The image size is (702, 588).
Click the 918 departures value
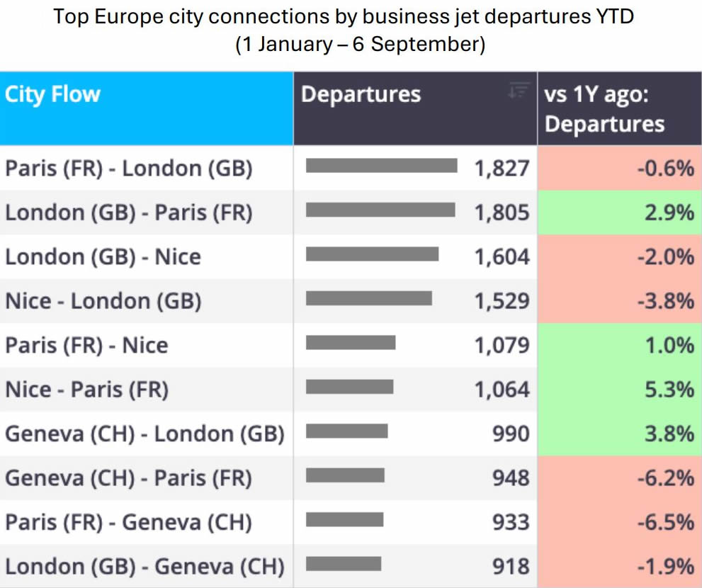[511, 567]
